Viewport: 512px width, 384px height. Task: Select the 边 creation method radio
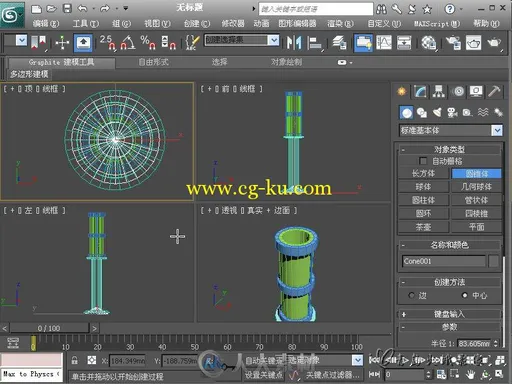tap(411, 295)
